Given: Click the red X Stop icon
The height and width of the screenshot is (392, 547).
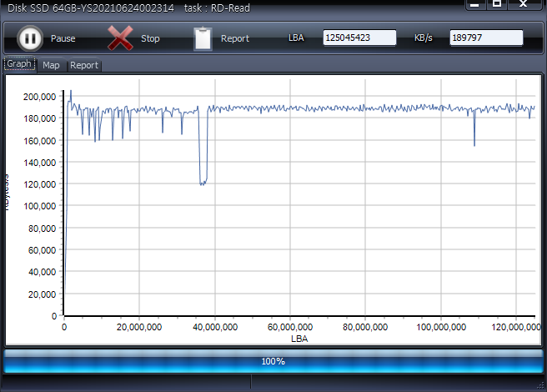Looking at the screenshot, I should pos(120,38).
